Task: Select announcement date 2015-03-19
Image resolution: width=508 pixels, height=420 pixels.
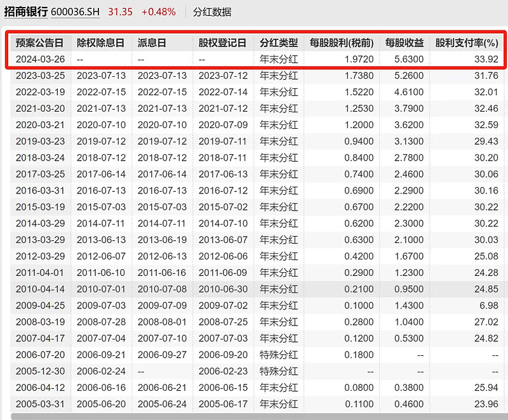Action: point(40,207)
